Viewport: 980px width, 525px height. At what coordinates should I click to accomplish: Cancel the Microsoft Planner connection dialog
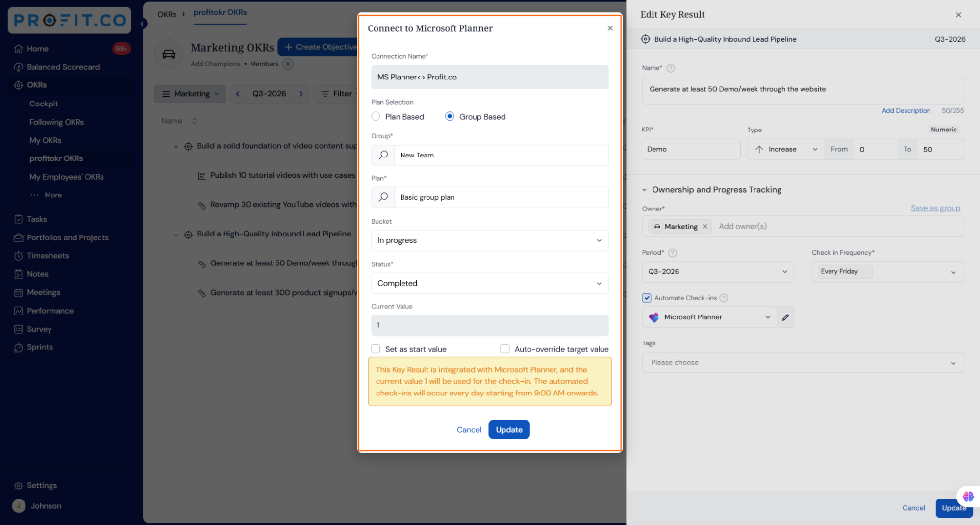click(469, 430)
